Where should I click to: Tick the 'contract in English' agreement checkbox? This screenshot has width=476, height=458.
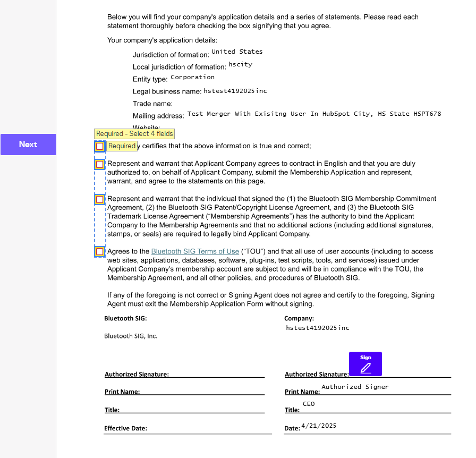pos(99,164)
